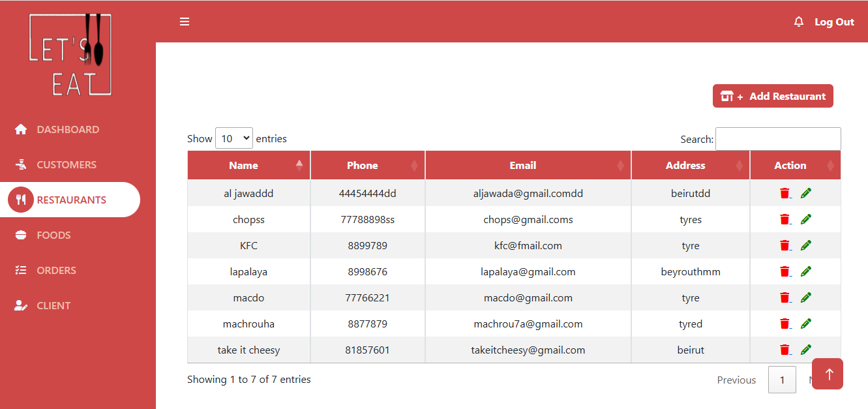Open Dashboard from the sidebar
This screenshot has width=868, height=409.
click(x=67, y=130)
